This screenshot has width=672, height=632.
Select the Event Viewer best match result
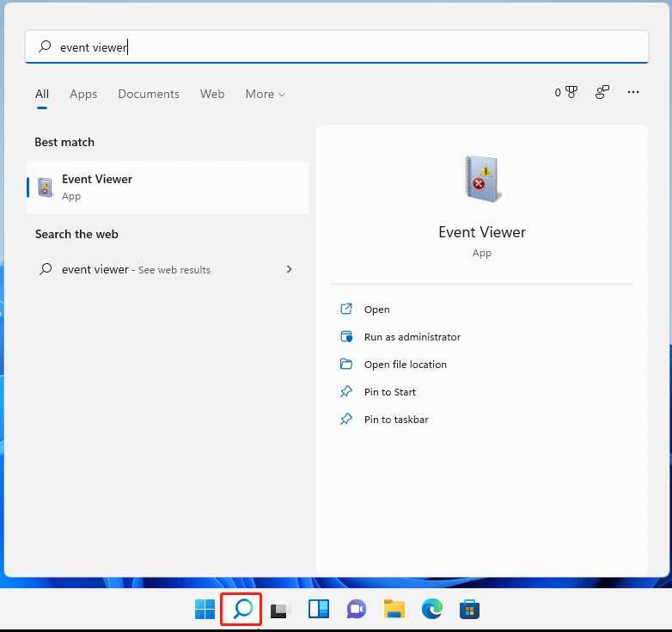click(x=168, y=187)
